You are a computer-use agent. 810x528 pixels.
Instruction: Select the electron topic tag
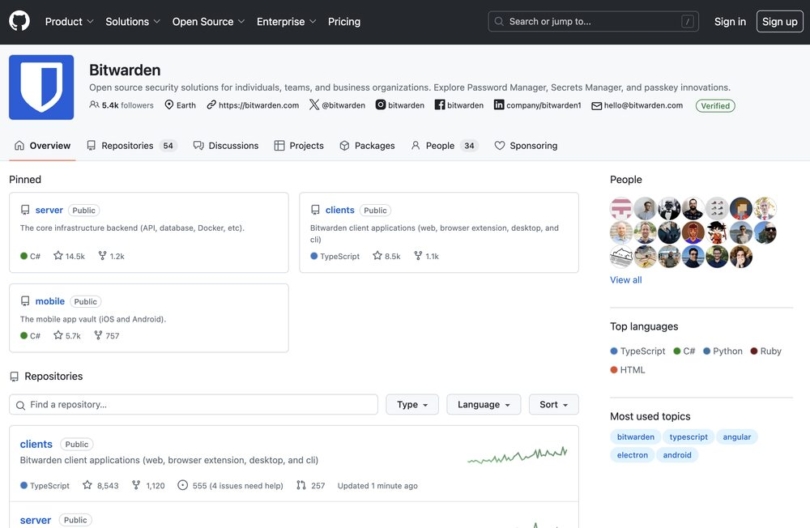[632, 455]
